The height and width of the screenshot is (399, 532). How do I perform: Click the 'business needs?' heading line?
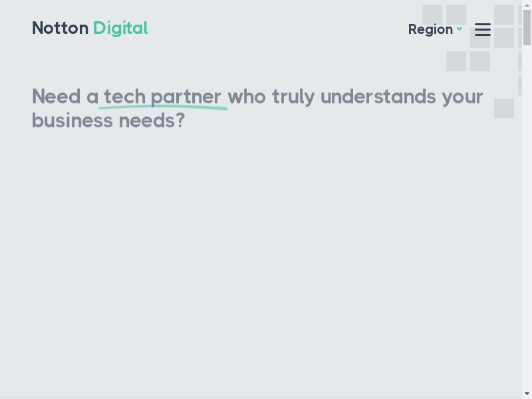[108, 120]
